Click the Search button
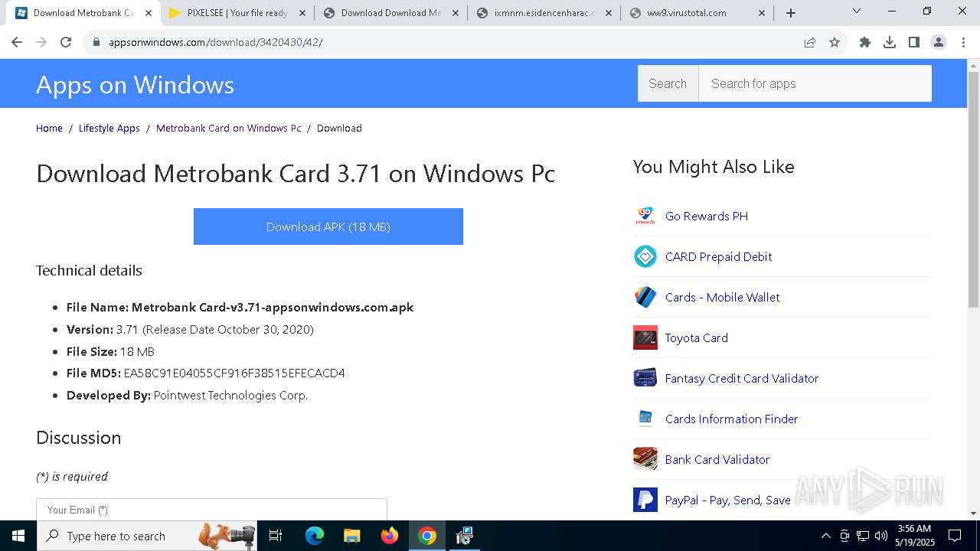The width and height of the screenshot is (980, 551). tap(668, 83)
